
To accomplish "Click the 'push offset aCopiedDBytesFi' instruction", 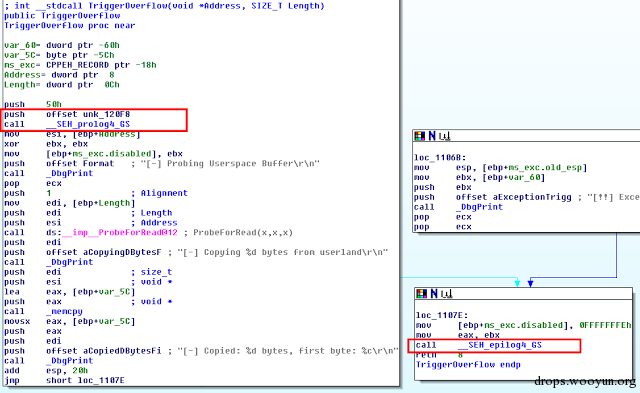I will (201, 351).
